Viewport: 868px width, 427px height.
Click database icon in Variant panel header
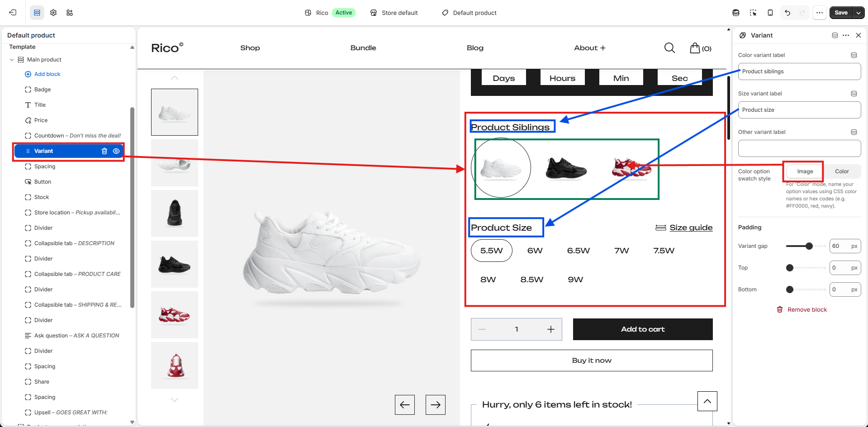pos(835,35)
